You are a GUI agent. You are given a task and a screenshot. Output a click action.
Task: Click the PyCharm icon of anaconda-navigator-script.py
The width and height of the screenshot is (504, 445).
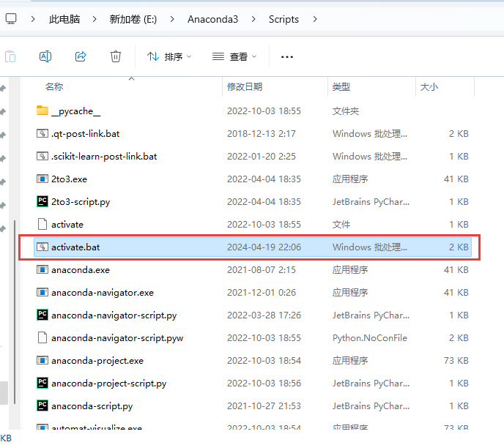(42, 315)
